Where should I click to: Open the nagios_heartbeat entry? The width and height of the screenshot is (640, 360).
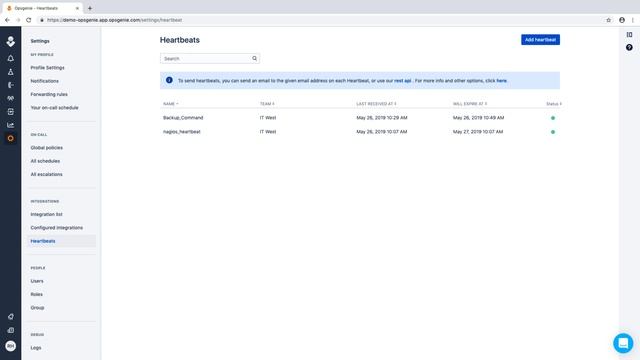pos(182,132)
